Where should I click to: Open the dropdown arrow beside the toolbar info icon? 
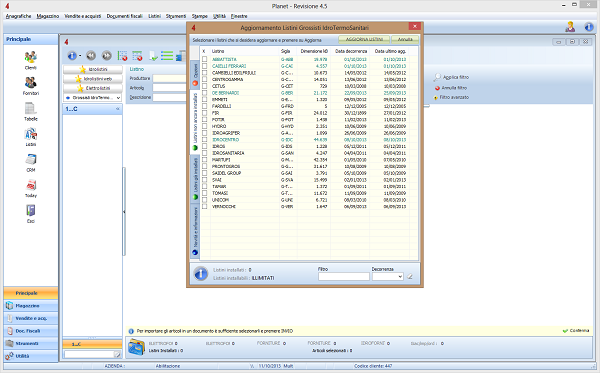pyautogui.click(x=80, y=56)
